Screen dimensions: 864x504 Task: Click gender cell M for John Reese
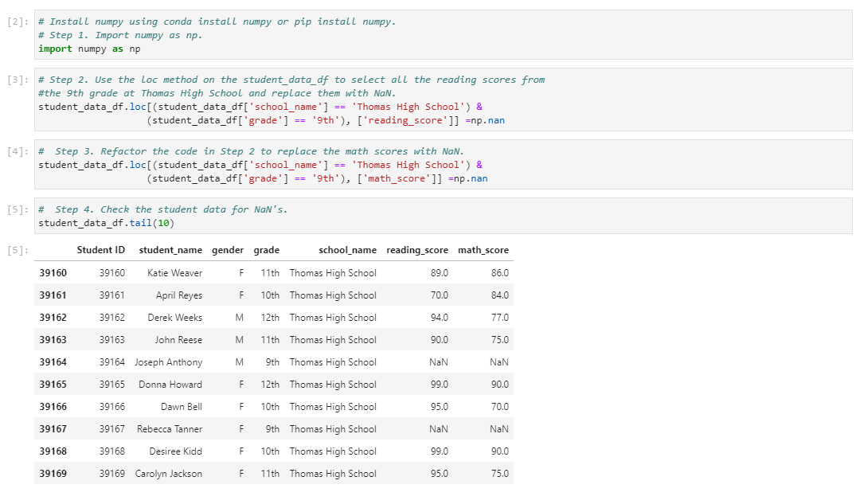(239, 340)
